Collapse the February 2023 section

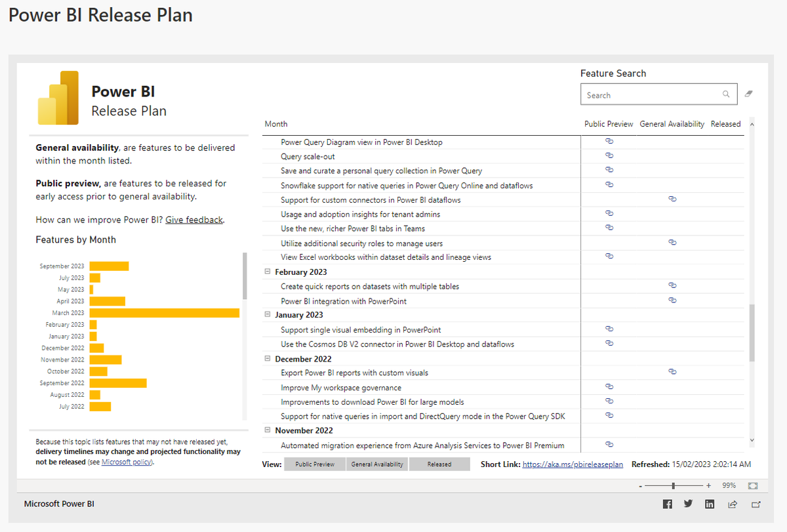coord(267,272)
